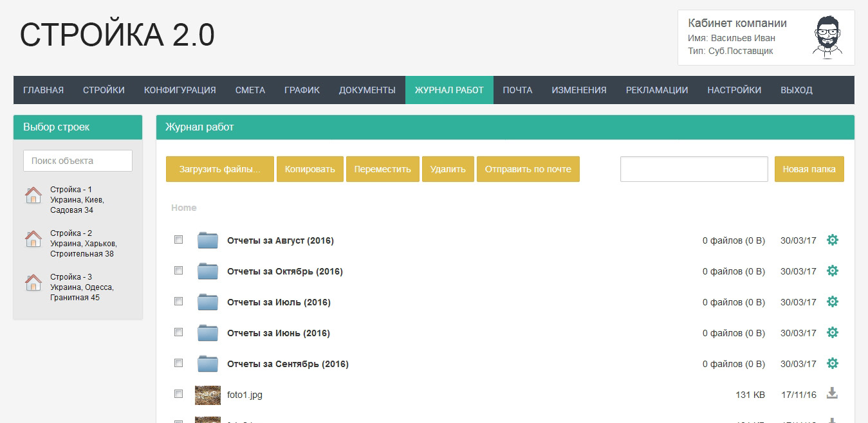This screenshot has height=423, width=868.
Task: Check the box for Отчеты за Август (2016)
Action: click(179, 240)
